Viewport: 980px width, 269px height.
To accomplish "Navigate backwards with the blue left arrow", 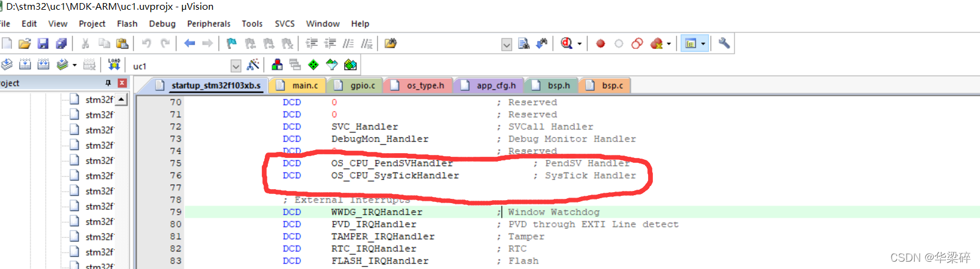I will (190, 43).
